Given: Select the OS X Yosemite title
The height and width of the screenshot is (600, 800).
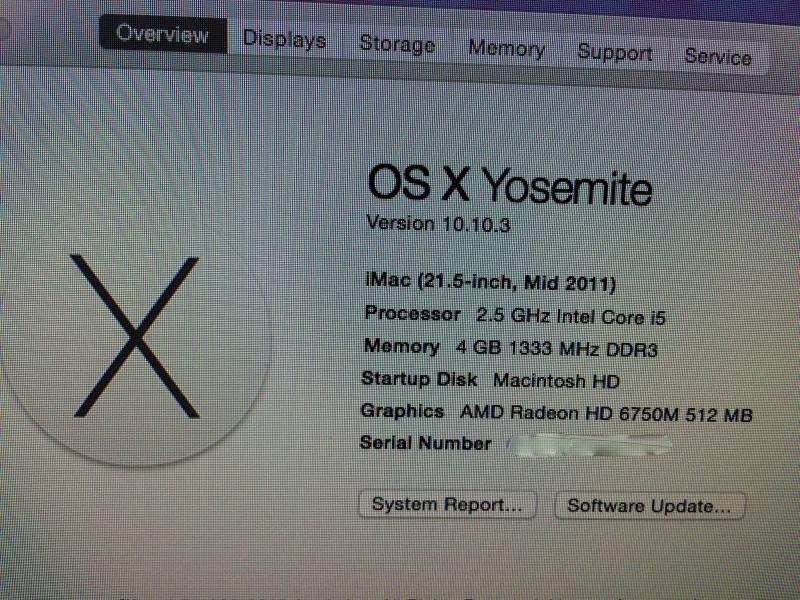Looking at the screenshot, I should (509, 186).
